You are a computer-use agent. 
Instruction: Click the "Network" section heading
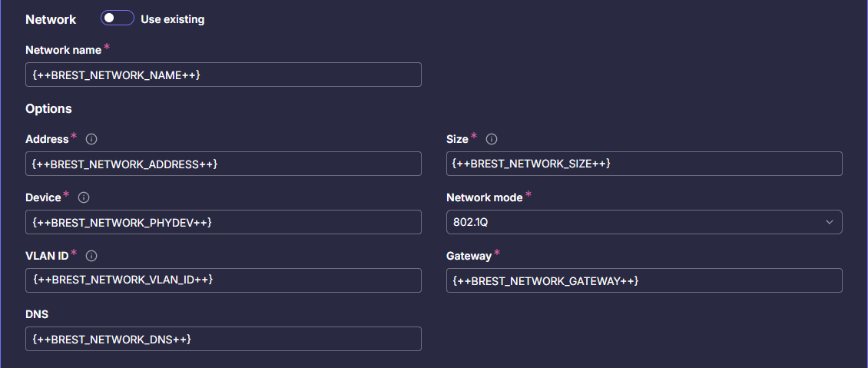pyautogui.click(x=51, y=19)
